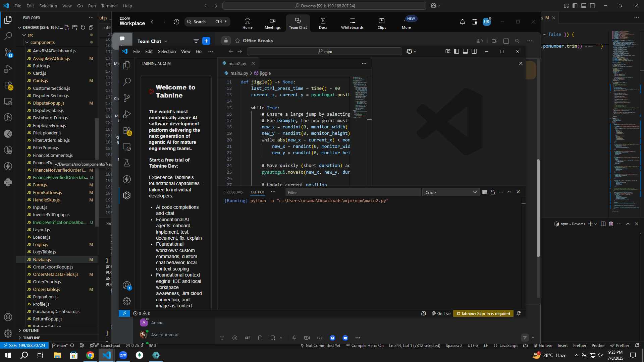Open the Code output channel dropdown
The image size is (644, 362).
451,192
